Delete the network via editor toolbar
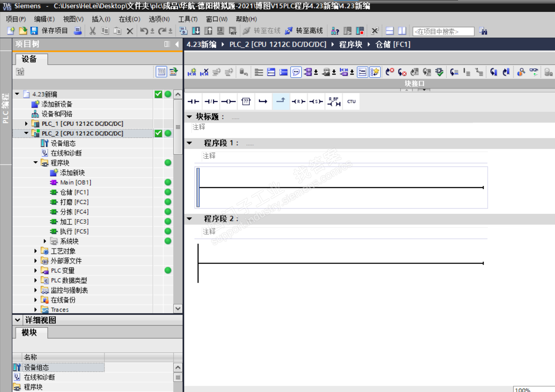This screenshot has height=392, width=555. point(204,72)
